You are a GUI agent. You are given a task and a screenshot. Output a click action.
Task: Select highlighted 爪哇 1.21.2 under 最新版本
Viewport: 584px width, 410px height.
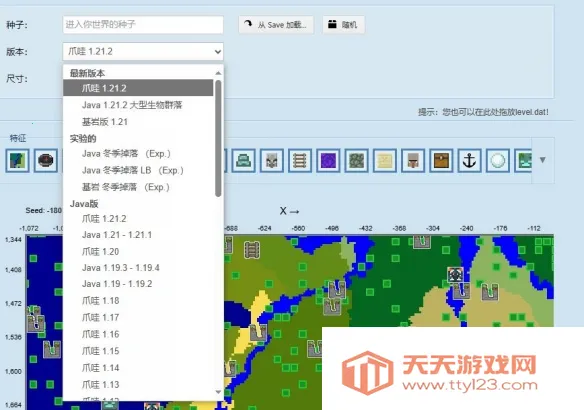pos(138,88)
